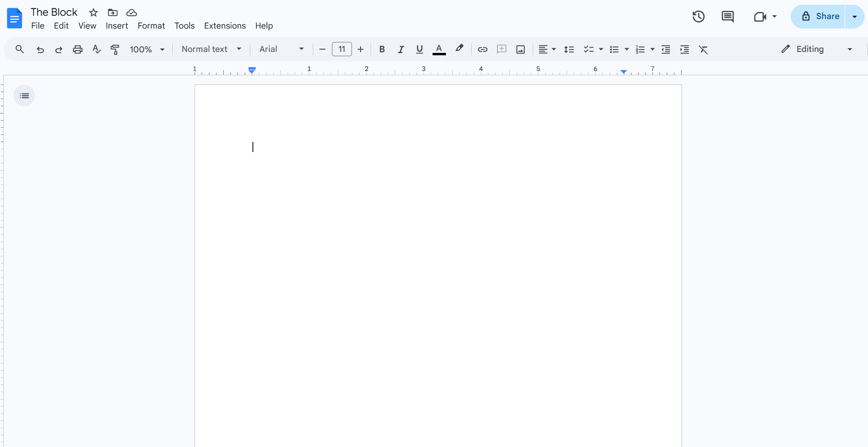Insert a numbered list
Screen dimensions: 868x447
coord(640,50)
